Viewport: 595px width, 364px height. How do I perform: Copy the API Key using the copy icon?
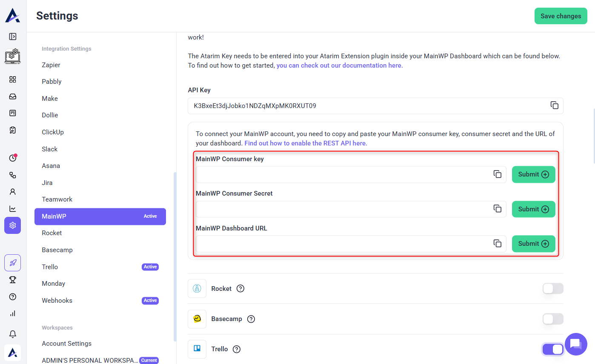pyautogui.click(x=554, y=105)
